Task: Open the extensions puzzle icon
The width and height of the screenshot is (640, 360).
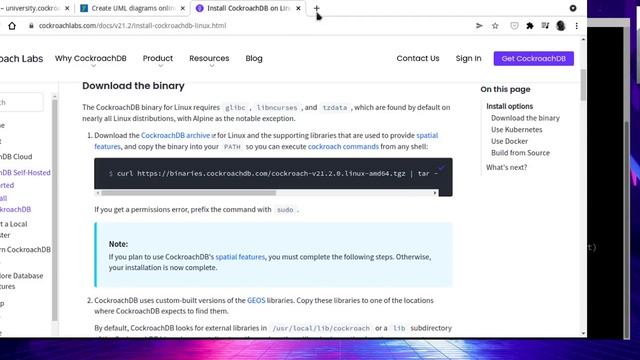Action: tap(530, 26)
